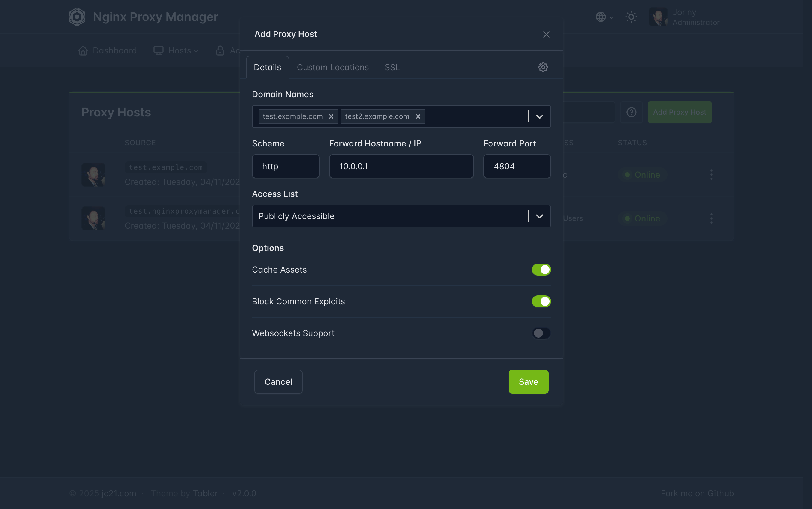Open the language globe menu
The height and width of the screenshot is (509, 812).
[x=604, y=17]
